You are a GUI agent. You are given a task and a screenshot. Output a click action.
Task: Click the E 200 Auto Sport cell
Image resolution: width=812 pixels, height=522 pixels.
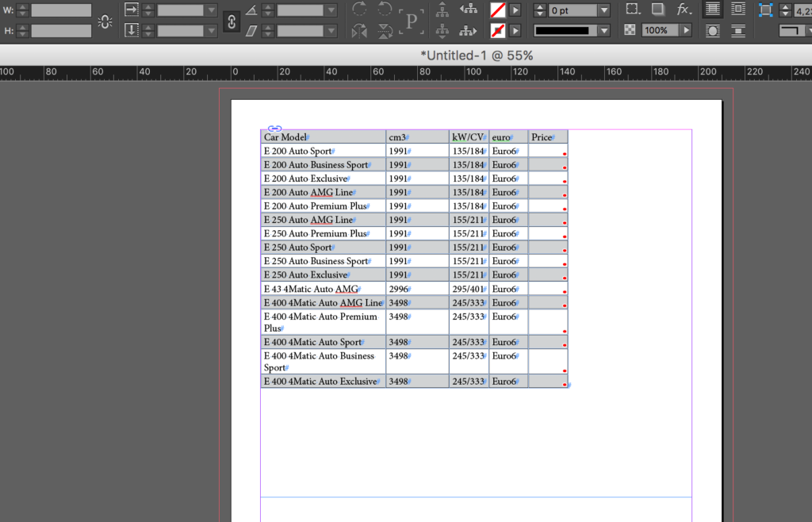(324, 151)
